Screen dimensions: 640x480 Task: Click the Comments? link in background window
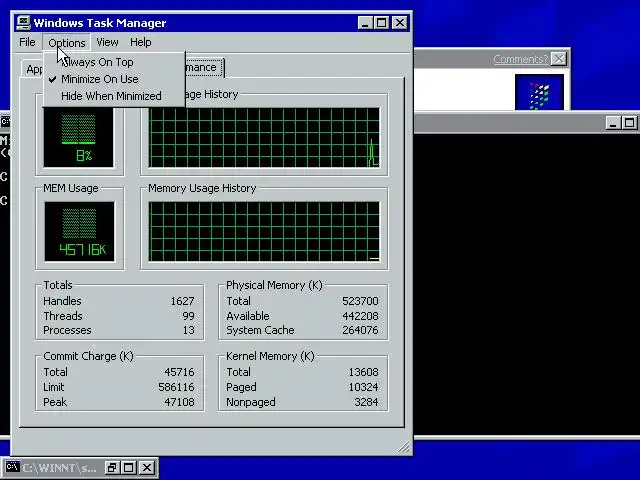point(520,59)
